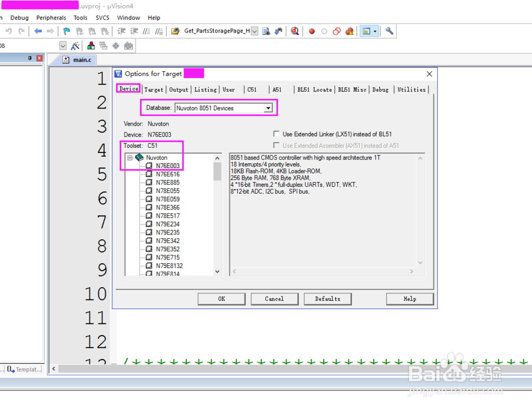Click the pack installer icon
Image resolution: width=532 pixels, height=409 pixels.
[128, 46]
